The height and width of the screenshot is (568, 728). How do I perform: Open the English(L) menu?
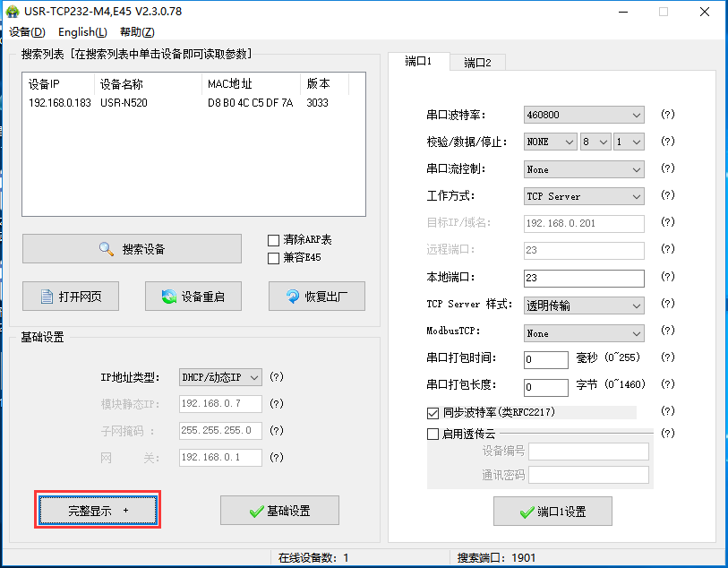point(81,31)
